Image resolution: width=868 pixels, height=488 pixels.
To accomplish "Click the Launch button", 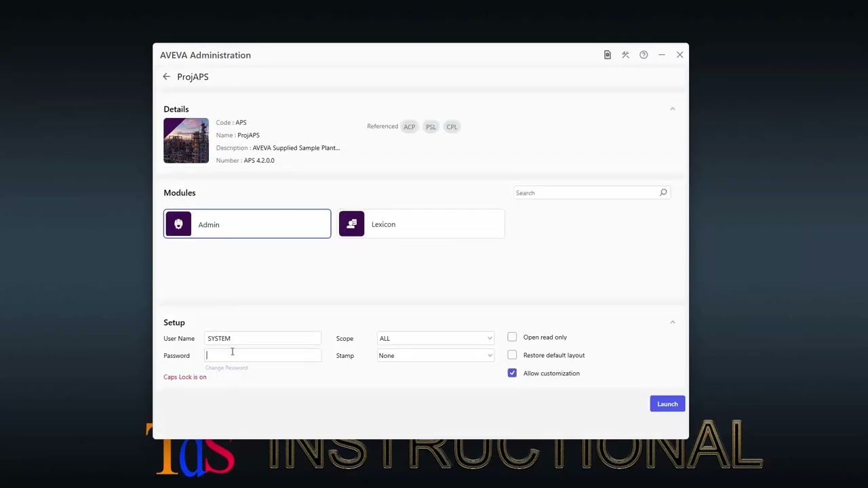I will point(667,404).
